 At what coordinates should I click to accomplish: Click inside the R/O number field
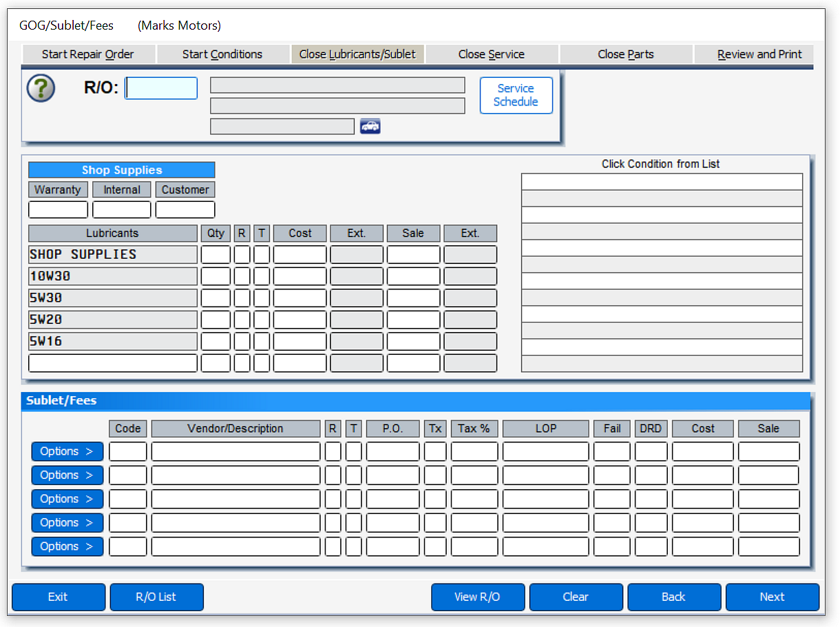click(x=160, y=88)
